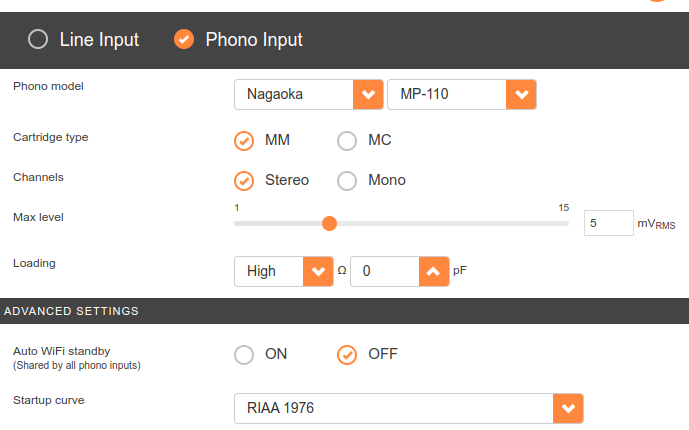Expand the MP-110 model dropdown arrow
Screen dimensions: 689x430
coord(521,95)
